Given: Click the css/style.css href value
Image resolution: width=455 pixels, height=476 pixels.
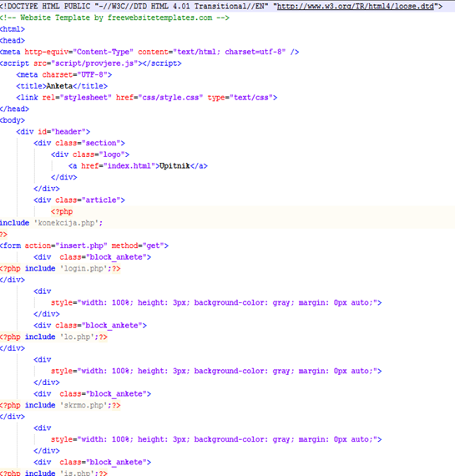Looking at the screenshot, I should [170, 98].
